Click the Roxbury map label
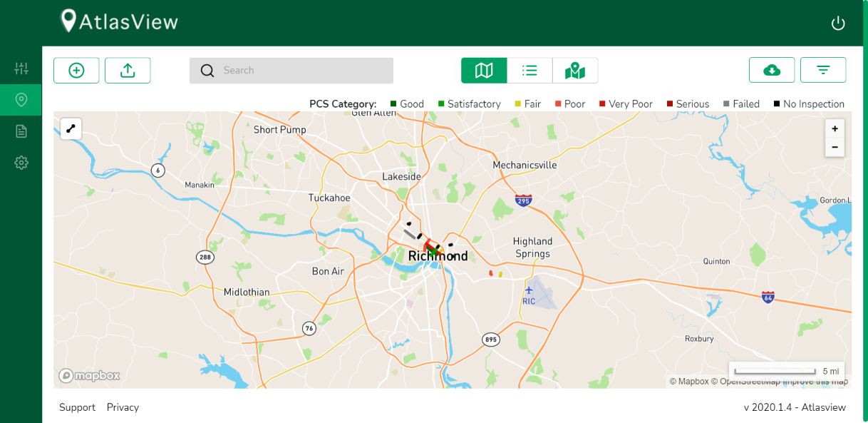This screenshot has height=423, width=868. [699, 339]
